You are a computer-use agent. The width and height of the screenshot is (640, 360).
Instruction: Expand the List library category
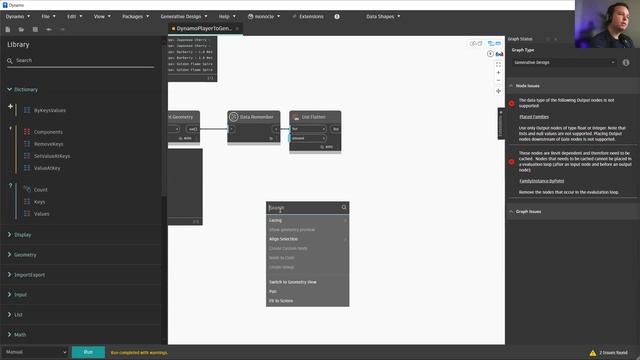click(x=15, y=315)
